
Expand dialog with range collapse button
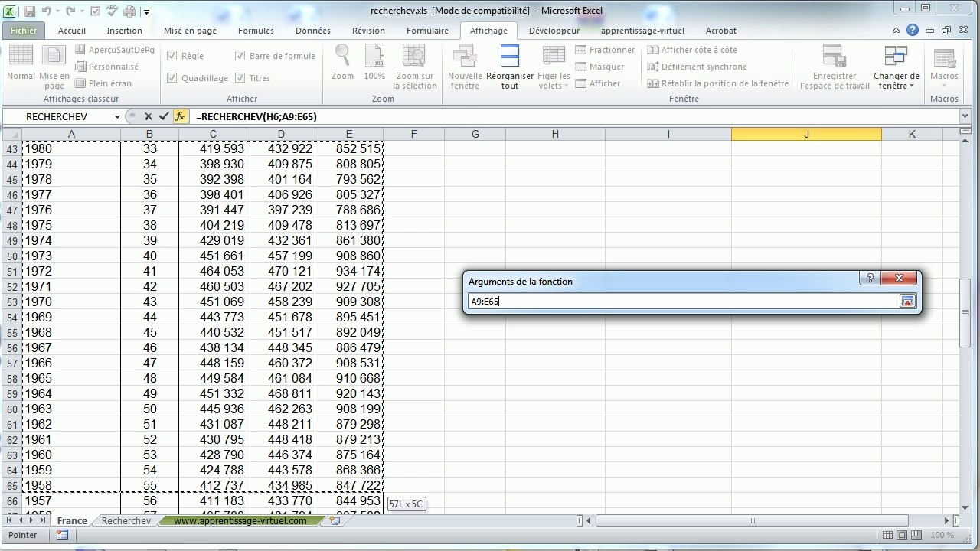(x=907, y=302)
